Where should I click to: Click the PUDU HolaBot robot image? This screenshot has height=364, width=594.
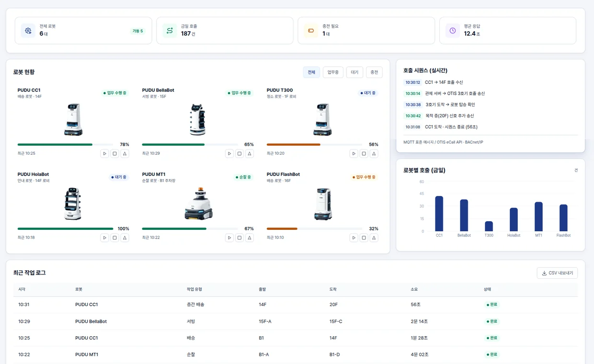[73, 204]
